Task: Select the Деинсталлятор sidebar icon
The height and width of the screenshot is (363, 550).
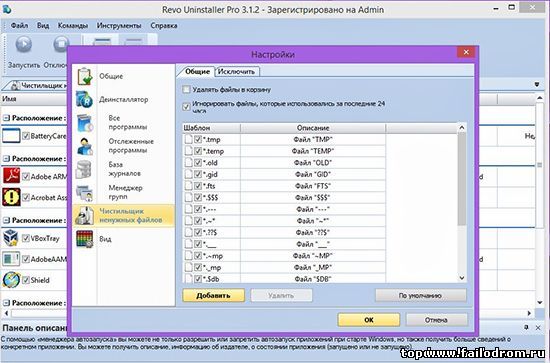Action: 85,99
